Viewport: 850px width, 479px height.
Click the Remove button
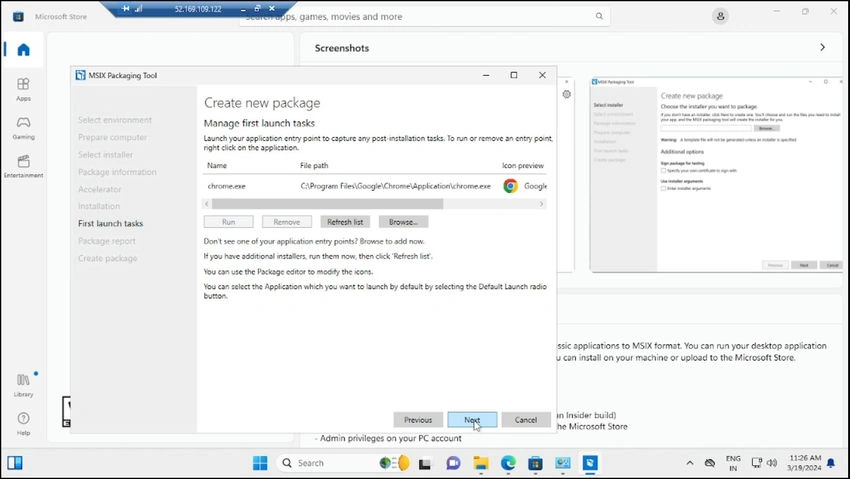coord(287,222)
